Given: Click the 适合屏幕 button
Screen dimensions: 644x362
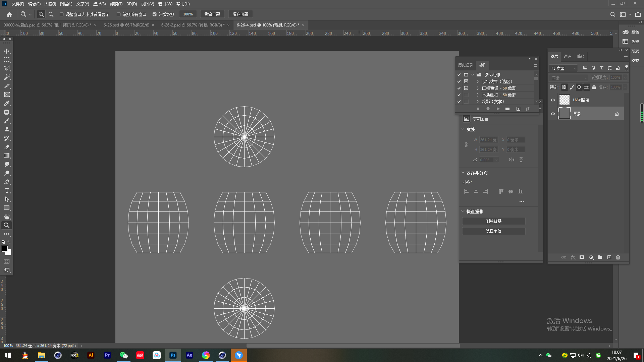Looking at the screenshot, I should tap(212, 14).
